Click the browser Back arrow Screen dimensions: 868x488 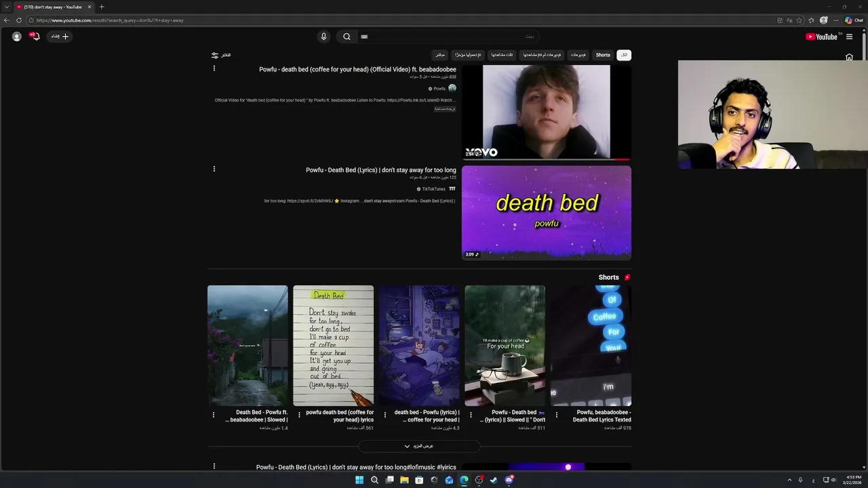pos(7,20)
